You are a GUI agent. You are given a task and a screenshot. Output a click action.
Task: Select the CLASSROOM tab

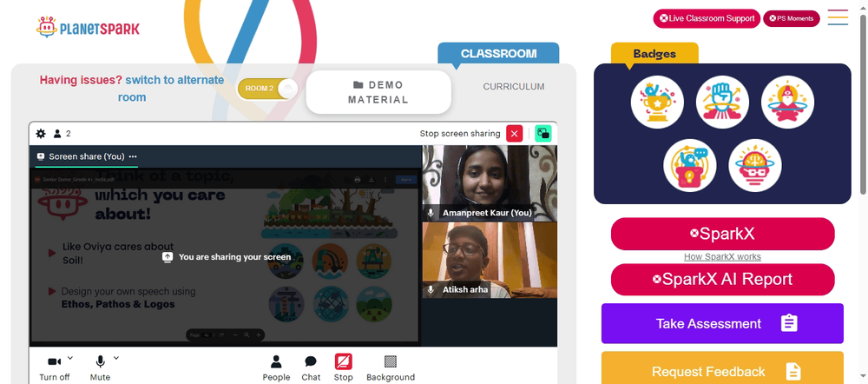pos(498,54)
